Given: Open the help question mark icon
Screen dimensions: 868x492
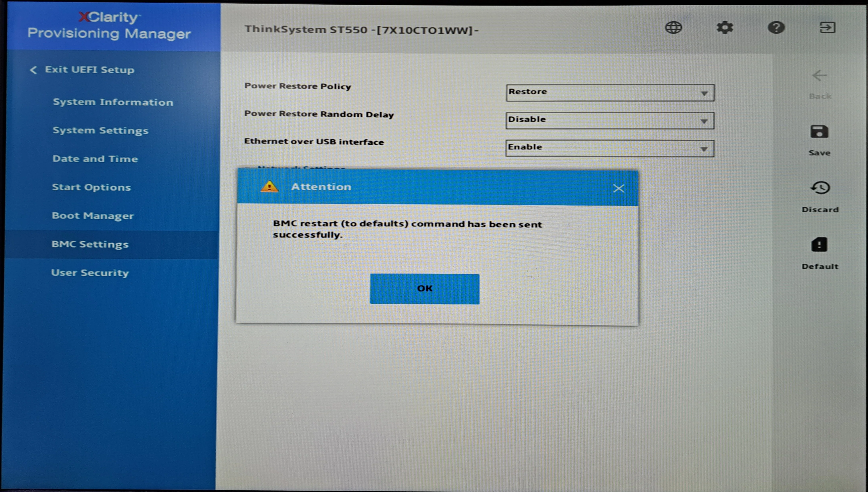Looking at the screenshot, I should 776,27.
